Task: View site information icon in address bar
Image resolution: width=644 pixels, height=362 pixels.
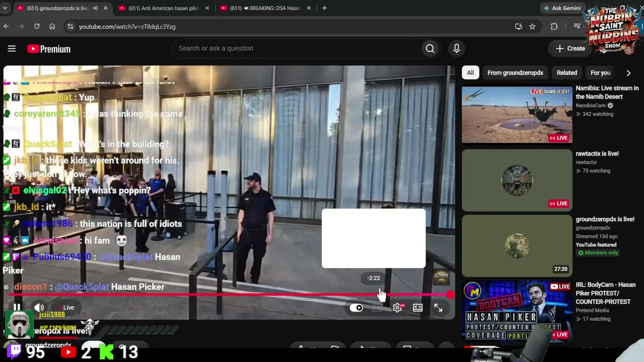Action: [x=70, y=27]
